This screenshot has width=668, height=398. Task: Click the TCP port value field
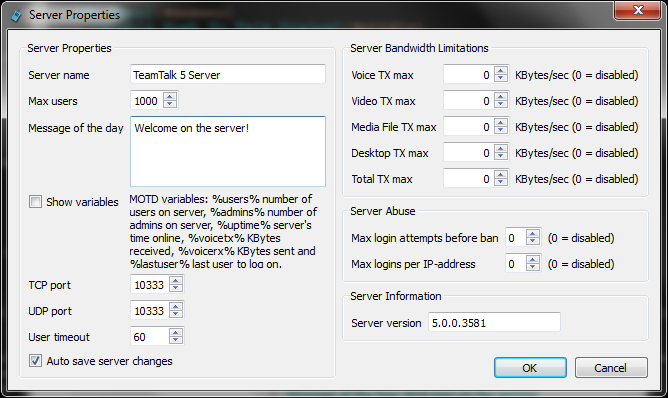click(x=150, y=284)
